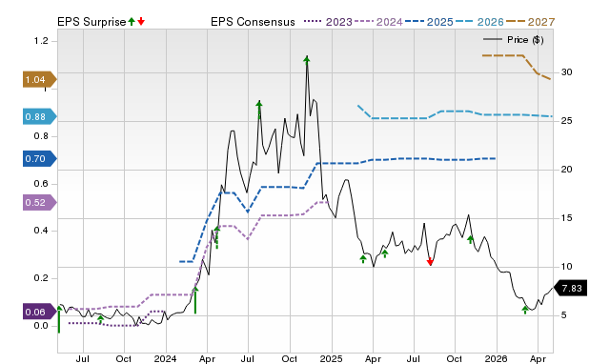Click the red down arrow in EPS Surprise legend

[141, 22]
